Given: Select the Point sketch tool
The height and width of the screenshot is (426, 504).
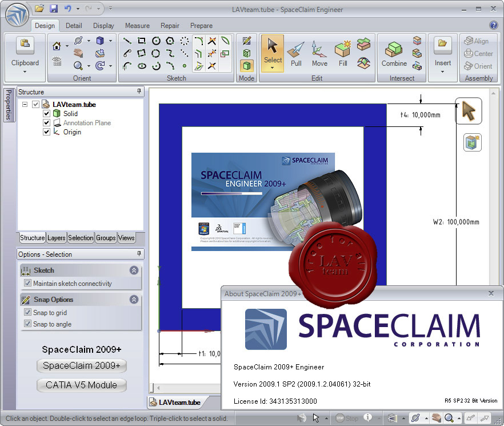Looking at the screenshot, I should coord(185,66).
